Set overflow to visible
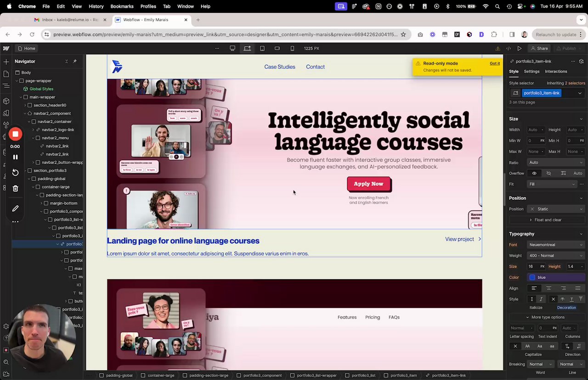Viewport: 588px width, 380px height. [x=534, y=173]
